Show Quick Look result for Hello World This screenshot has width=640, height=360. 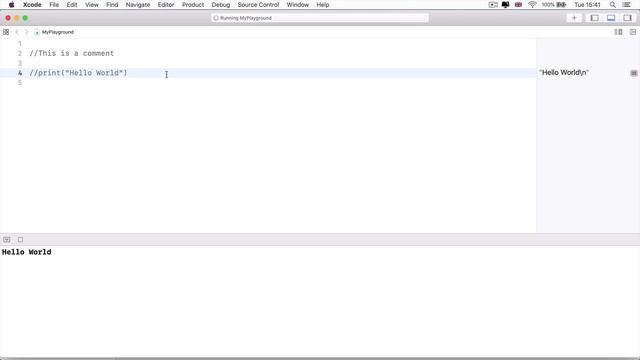(634, 73)
